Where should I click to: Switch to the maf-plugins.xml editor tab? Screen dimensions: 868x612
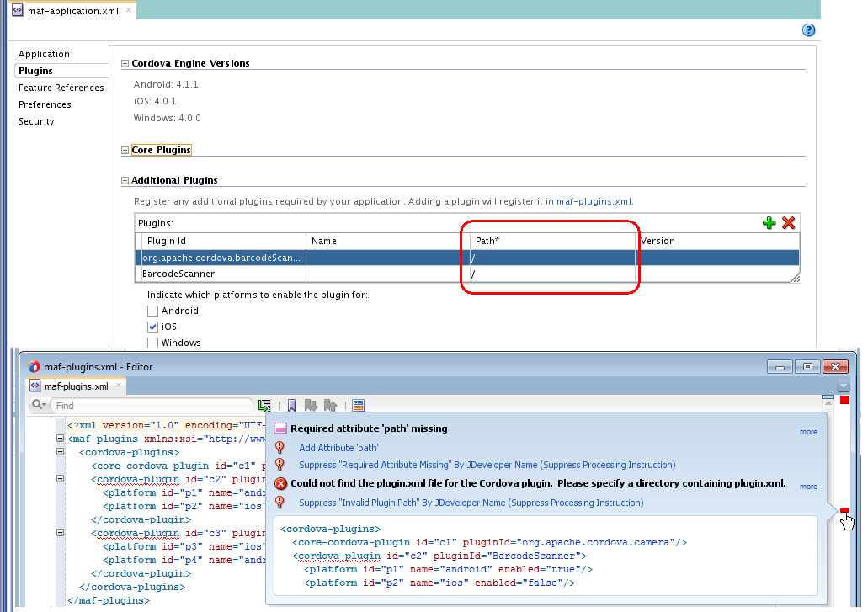[x=76, y=386]
